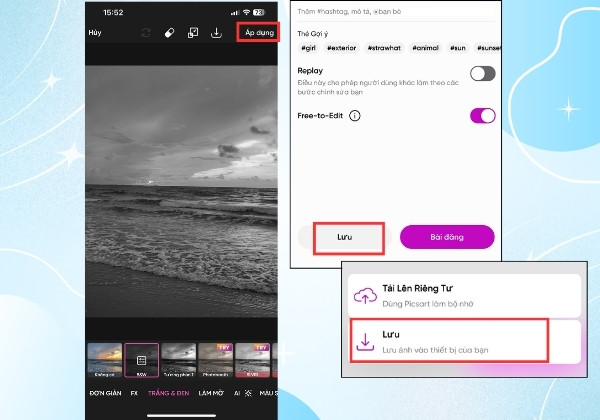The image size is (600, 420).
Task: Click the download icon in editor toolbar
Action: tap(216, 33)
